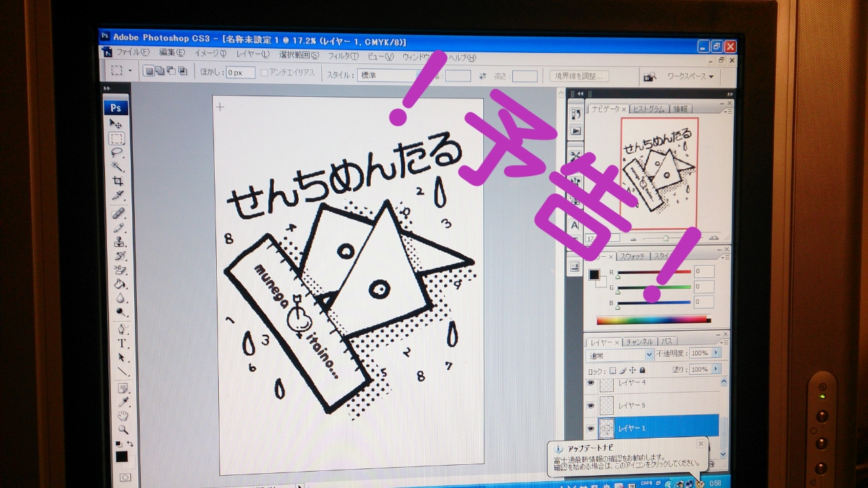
Task: Select the Notes tool
Action: [x=123, y=388]
